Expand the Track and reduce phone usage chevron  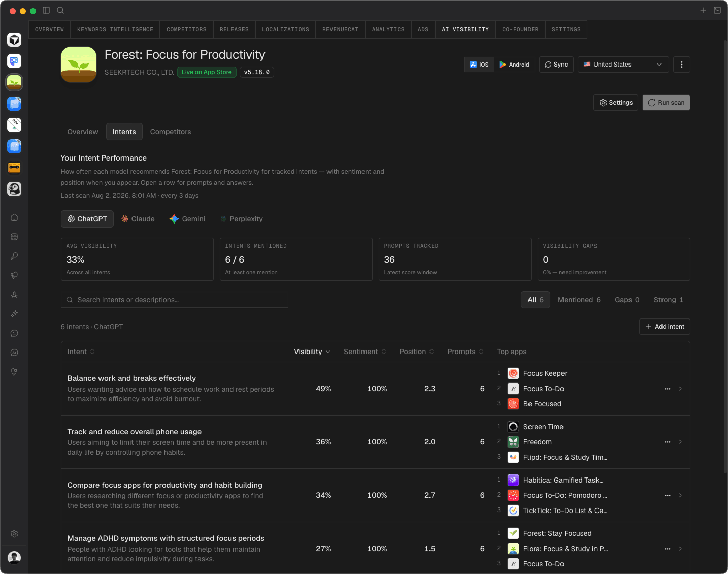tap(680, 442)
